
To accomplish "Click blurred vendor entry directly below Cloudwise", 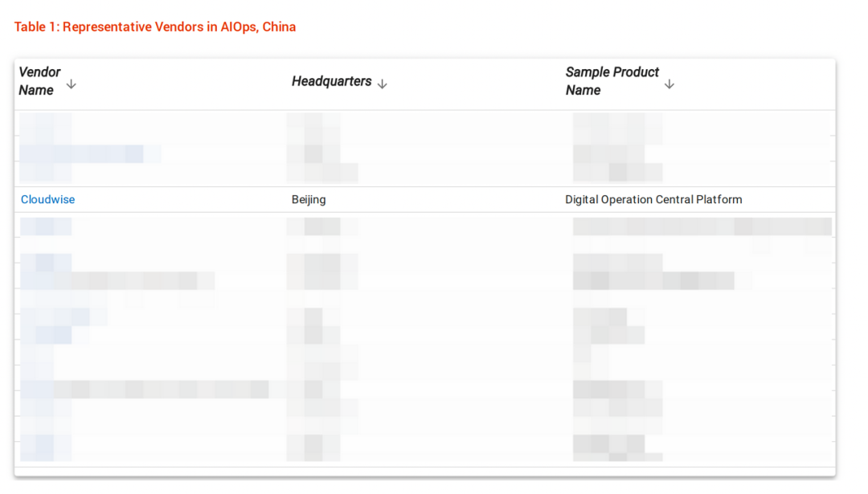I will tap(45, 227).
